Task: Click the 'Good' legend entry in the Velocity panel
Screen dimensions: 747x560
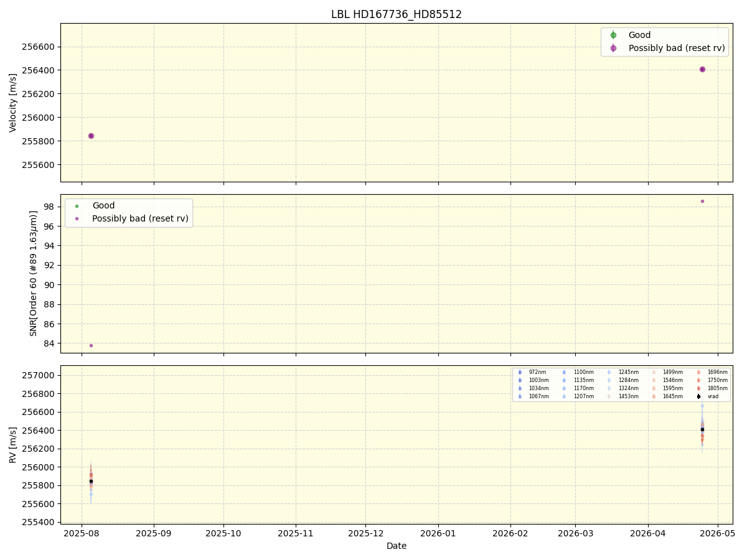Action: point(639,35)
